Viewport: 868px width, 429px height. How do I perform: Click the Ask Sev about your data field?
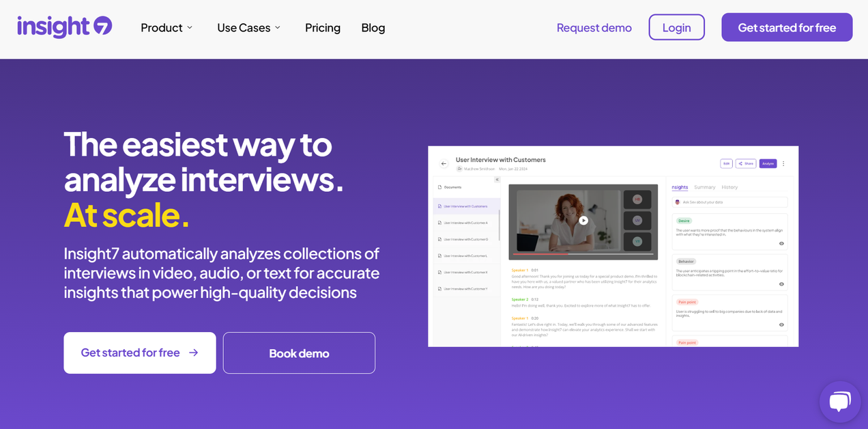pyautogui.click(x=730, y=202)
